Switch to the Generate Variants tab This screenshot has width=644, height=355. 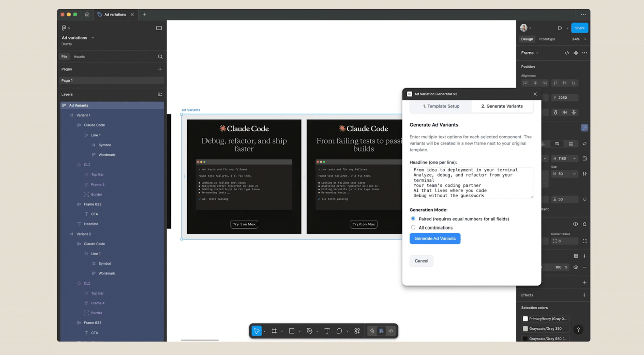502,106
